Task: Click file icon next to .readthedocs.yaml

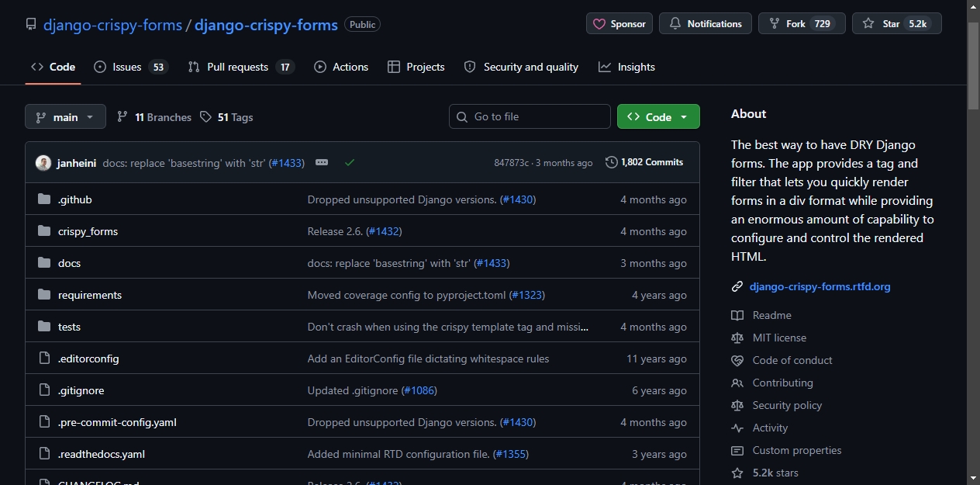Action: click(x=44, y=454)
